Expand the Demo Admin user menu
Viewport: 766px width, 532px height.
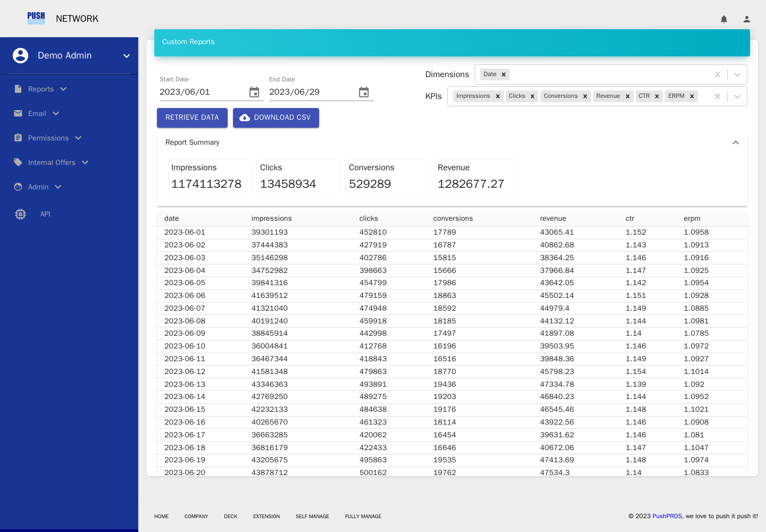127,56
